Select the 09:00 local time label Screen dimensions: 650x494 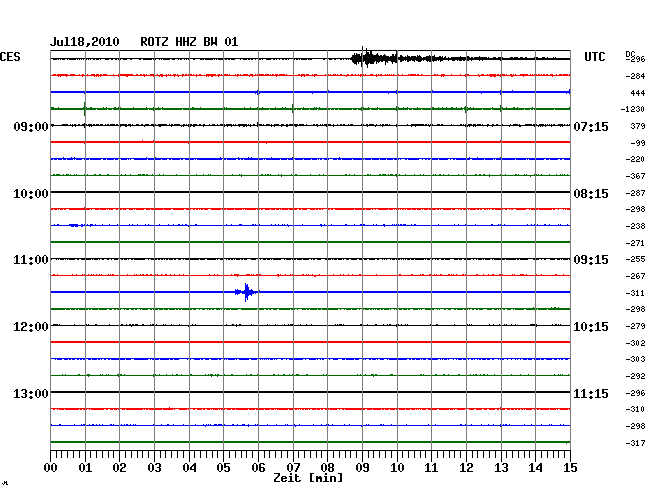[31, 126]
